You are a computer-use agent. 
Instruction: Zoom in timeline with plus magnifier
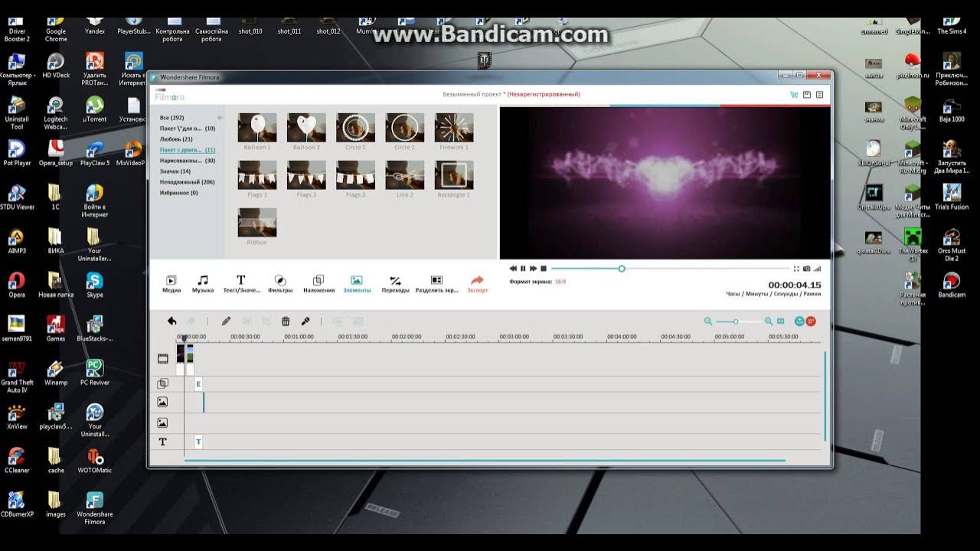(x=768, y=321)
